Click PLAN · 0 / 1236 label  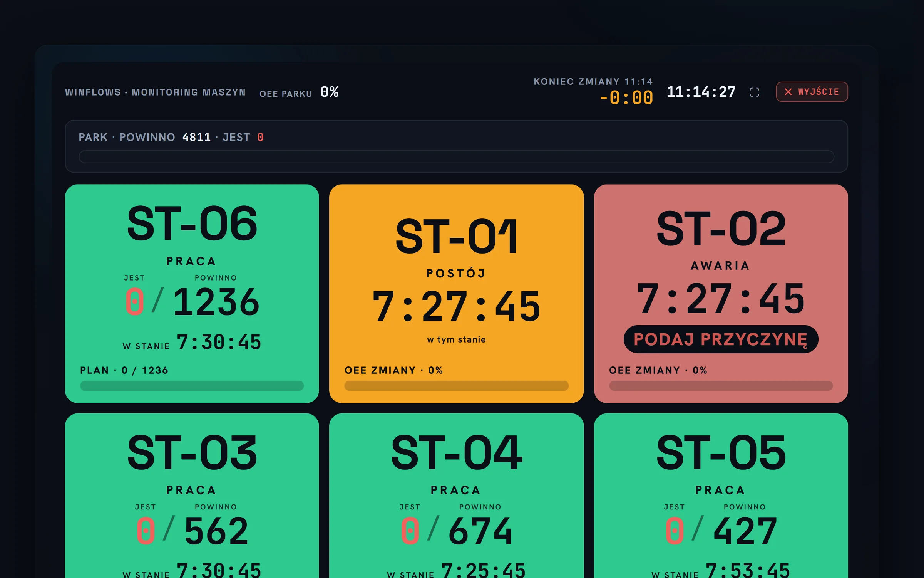124,370
